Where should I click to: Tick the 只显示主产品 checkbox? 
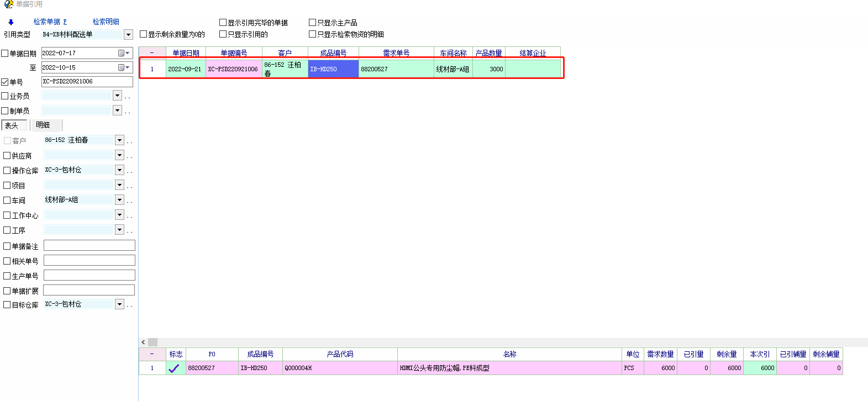pyautogui.click(x=312, y=23)
